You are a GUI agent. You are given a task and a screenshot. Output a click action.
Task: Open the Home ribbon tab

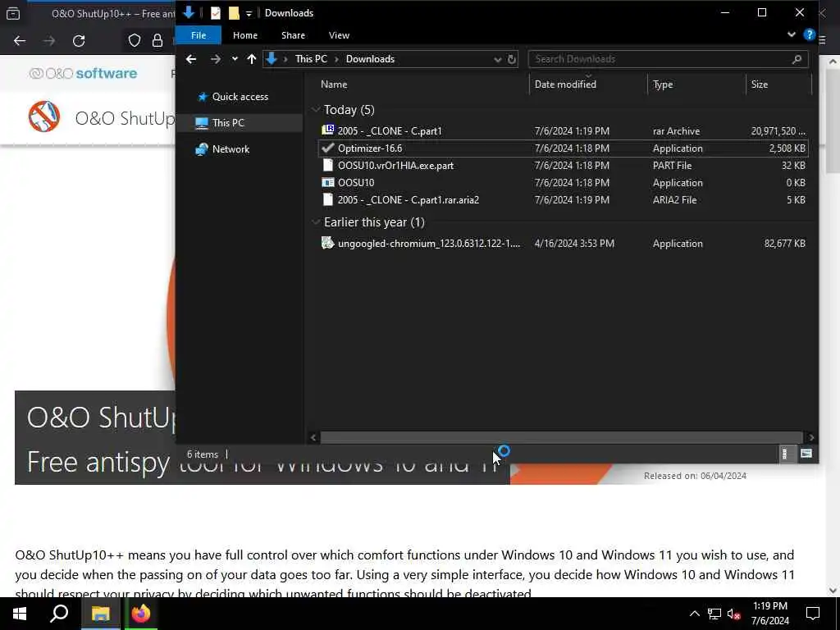pos(244,35)
